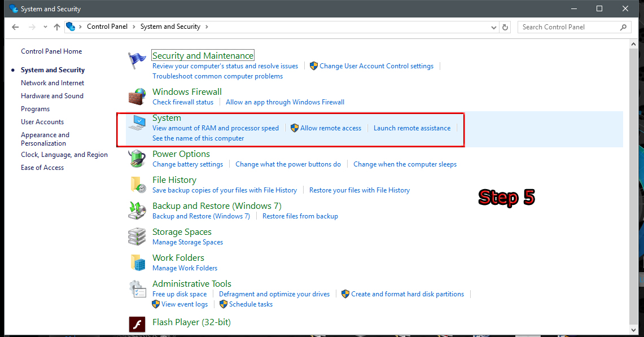This screenshot has height=337, width=644.
Task: Click the refresh button in the address bar
Action: [505, 27]
